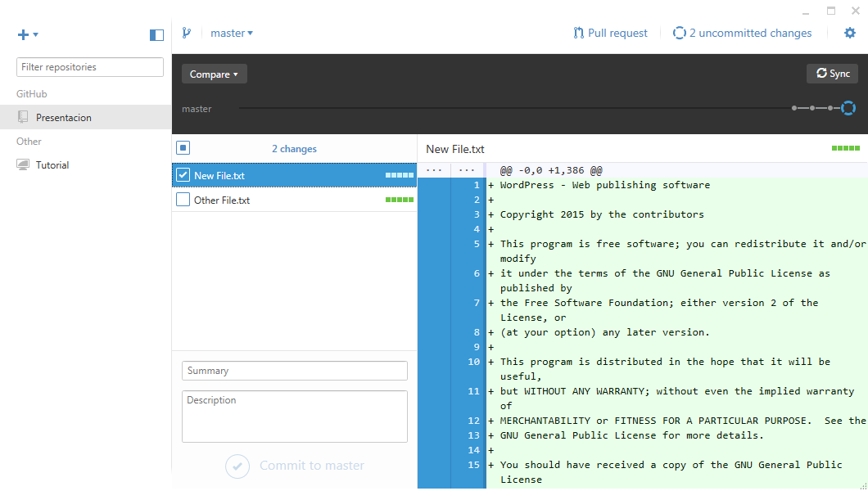This screenshot has width=868, height=491.
Task: Click Commit to master button
Action: pyautogui.click(x=295, y=466)
